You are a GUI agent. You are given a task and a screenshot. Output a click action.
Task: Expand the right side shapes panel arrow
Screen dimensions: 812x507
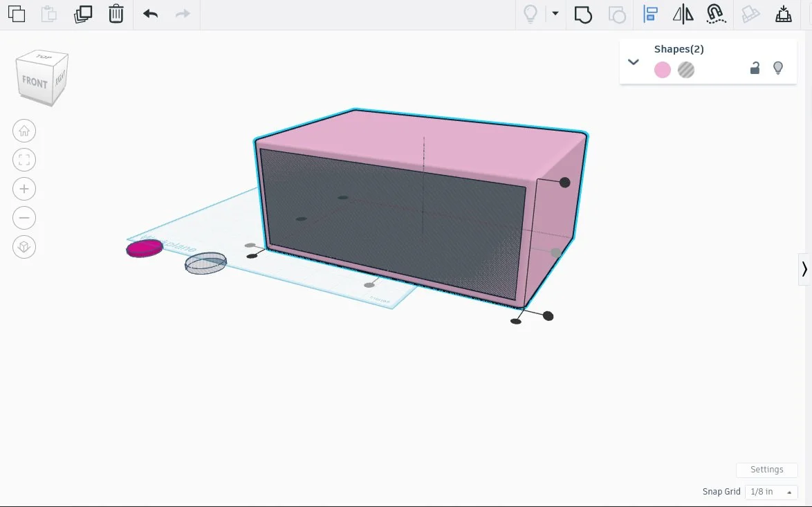804,269
